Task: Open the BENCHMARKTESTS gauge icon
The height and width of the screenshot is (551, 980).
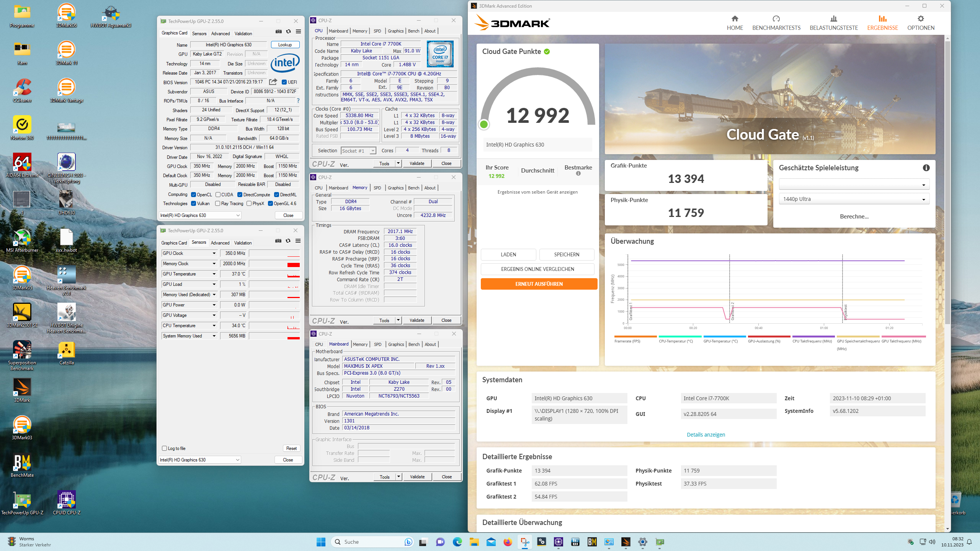Action: (776, 19)
